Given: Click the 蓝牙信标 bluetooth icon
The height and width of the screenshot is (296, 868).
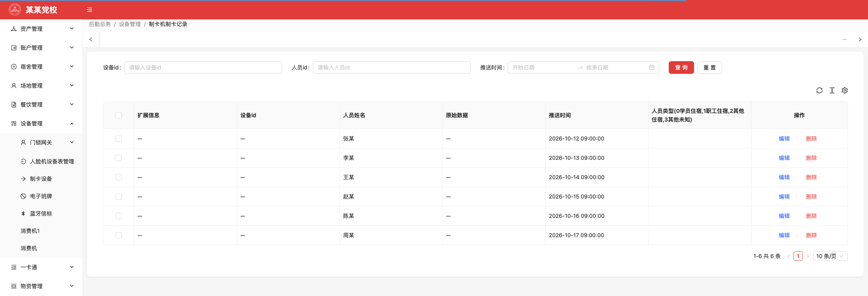Looking at the screenshot, I should (x=23, y=214).
